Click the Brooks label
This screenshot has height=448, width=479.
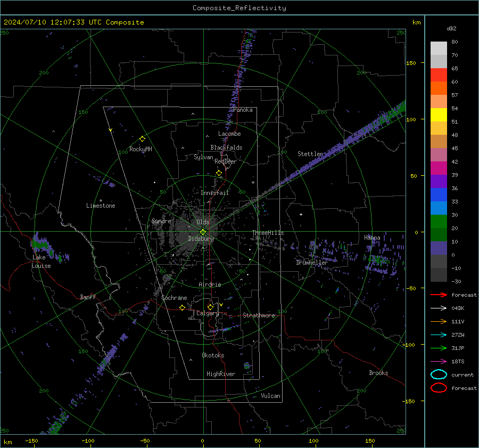(378, 373)
